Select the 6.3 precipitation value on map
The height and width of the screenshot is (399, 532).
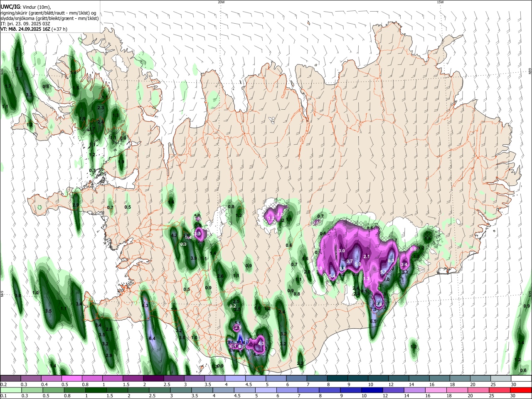pyautogui.click(x=145, y=305)
